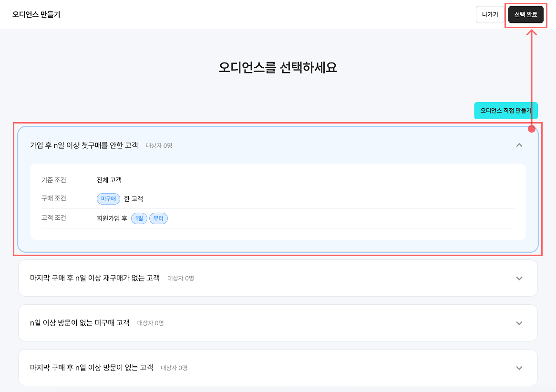Expand the 마지막 구매 후 방문이 없는 고객 chevron

pyautogui.click(x=519, y=368)
